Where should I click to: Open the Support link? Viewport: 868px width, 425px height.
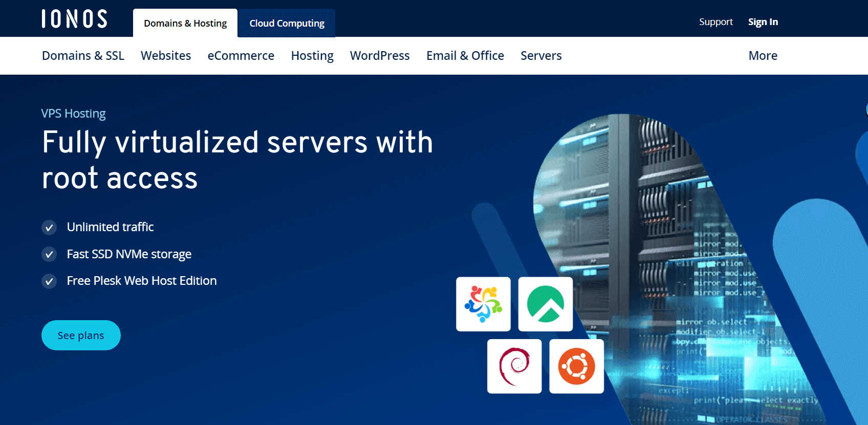(716, 22)
